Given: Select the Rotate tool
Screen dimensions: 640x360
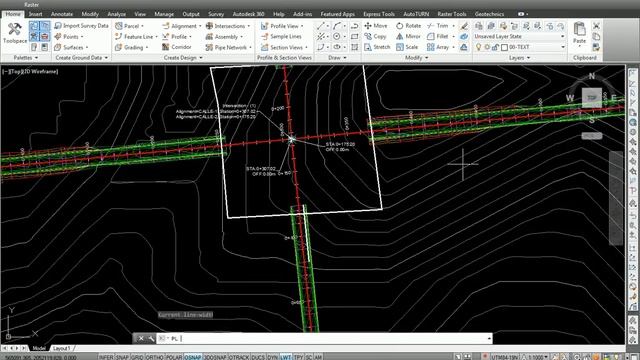Looking at the screenshot, I should coord(408,26).
